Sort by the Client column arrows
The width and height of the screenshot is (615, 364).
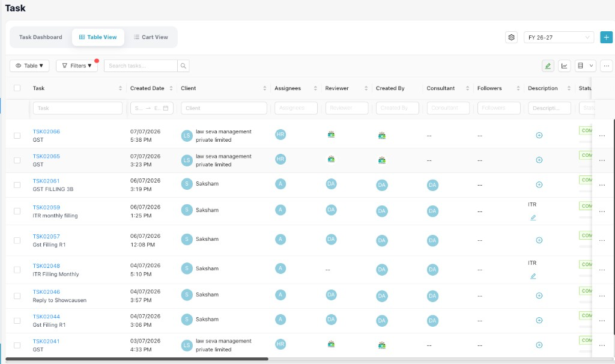pyautogui.click(x=264, y=88)
